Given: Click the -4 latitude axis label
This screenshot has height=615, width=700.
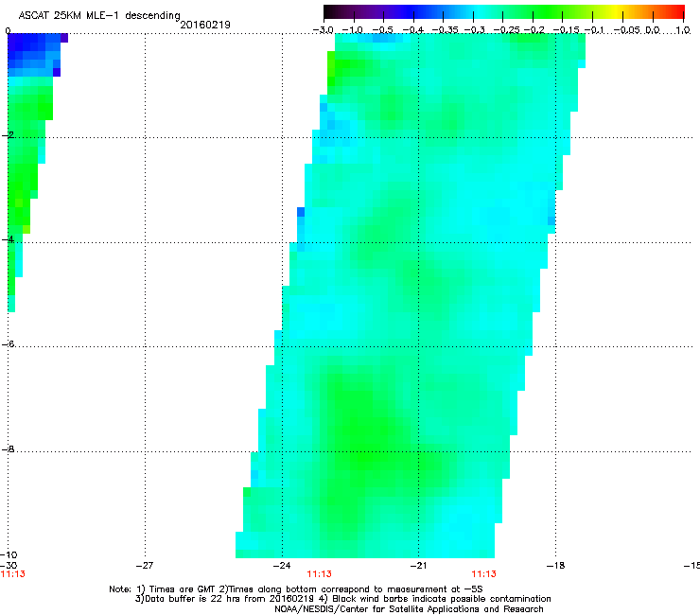Looking at the screenshot, I should (8, 239).
